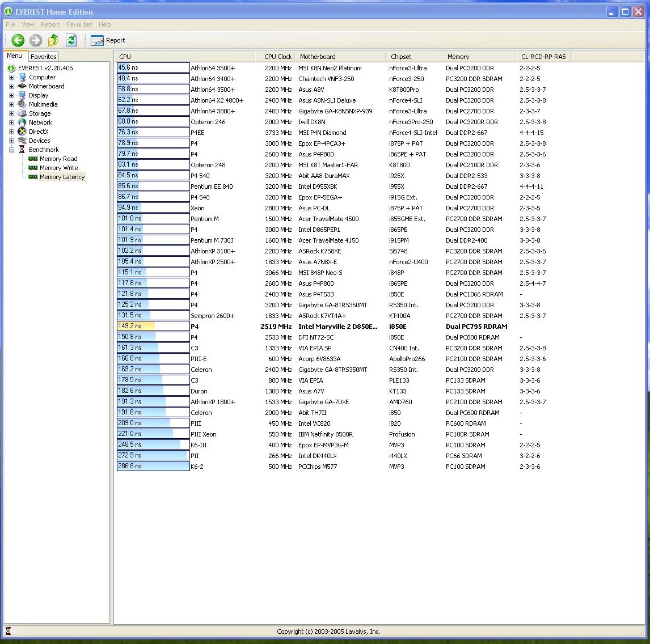The height and width of the screenshot is (644, 650).
Task: Click the 286.8 ns latency bar
Action: (x=153, y=466)
